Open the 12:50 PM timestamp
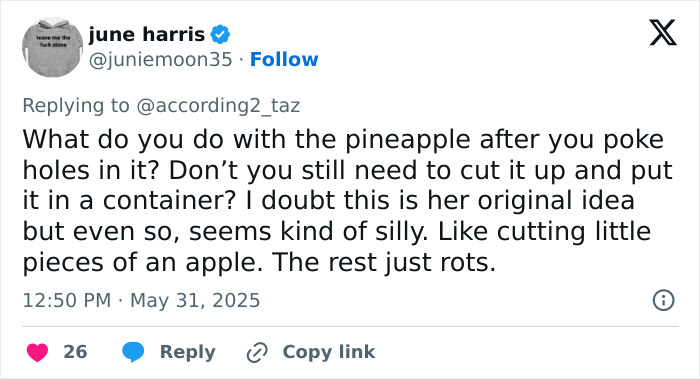The image size is (700, 379). click(x=67, y=300)
